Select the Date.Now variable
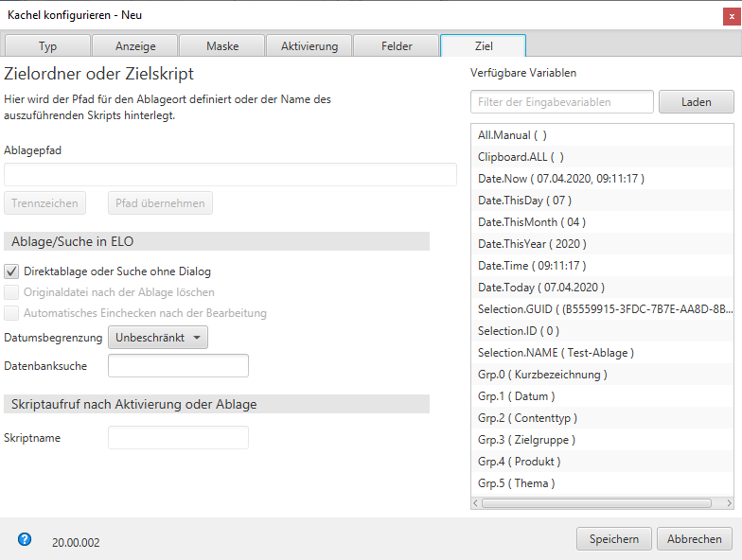Viewport: 742px width, 560px height. click(602, 179)
